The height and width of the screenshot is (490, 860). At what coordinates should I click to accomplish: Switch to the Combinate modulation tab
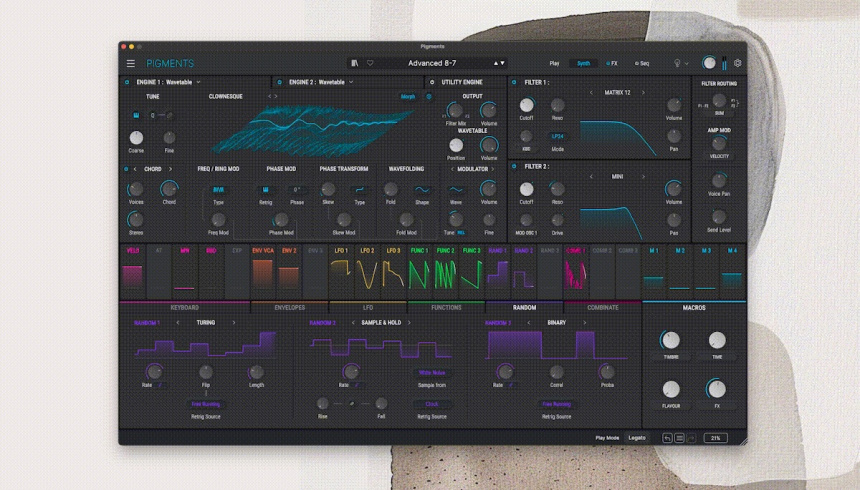(603, 308)
